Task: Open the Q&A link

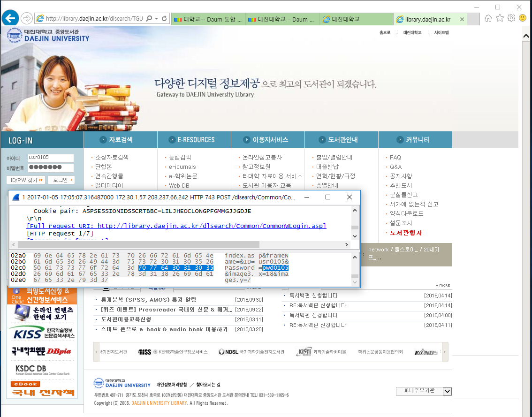Action: click(x=395, y=167)
